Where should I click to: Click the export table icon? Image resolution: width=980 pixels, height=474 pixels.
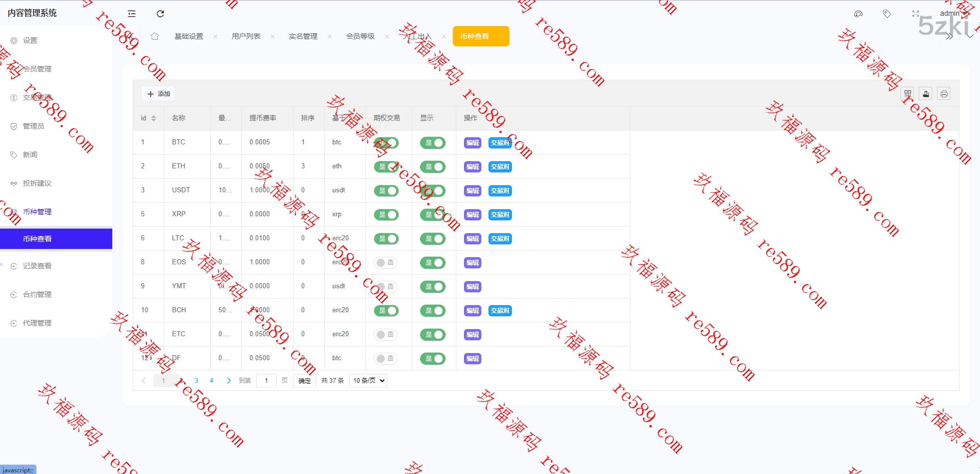coord(926,94)
